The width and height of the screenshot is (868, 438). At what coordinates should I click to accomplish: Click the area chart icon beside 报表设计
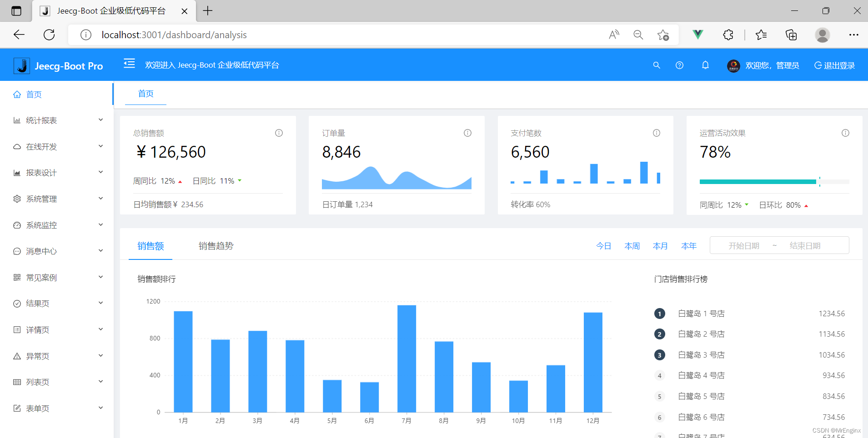(17, 173)
